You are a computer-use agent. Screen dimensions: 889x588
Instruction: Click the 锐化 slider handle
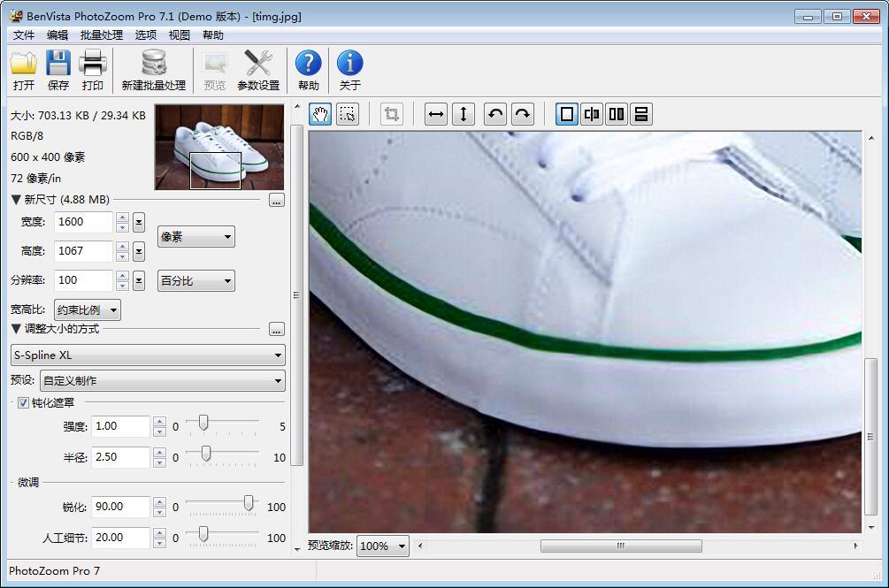tap(249, 503)
